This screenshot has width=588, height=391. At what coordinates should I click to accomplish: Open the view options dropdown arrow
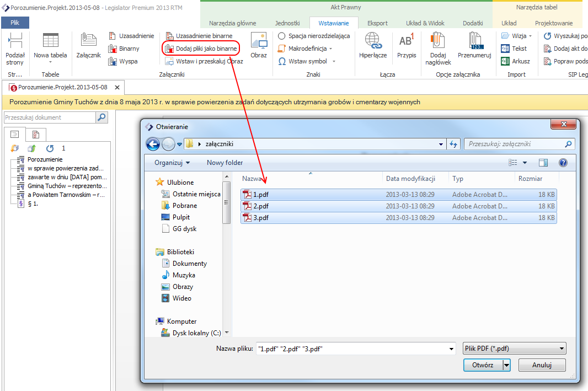525,163
